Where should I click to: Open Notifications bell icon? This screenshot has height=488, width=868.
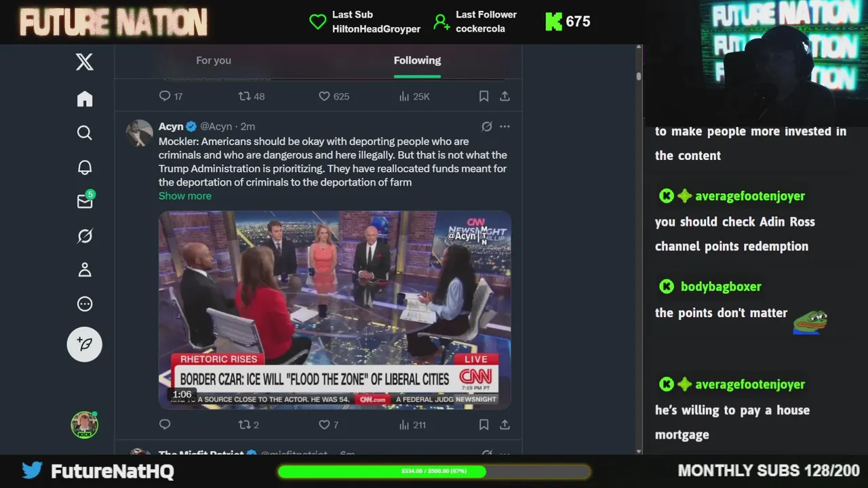tap(85, 167)
